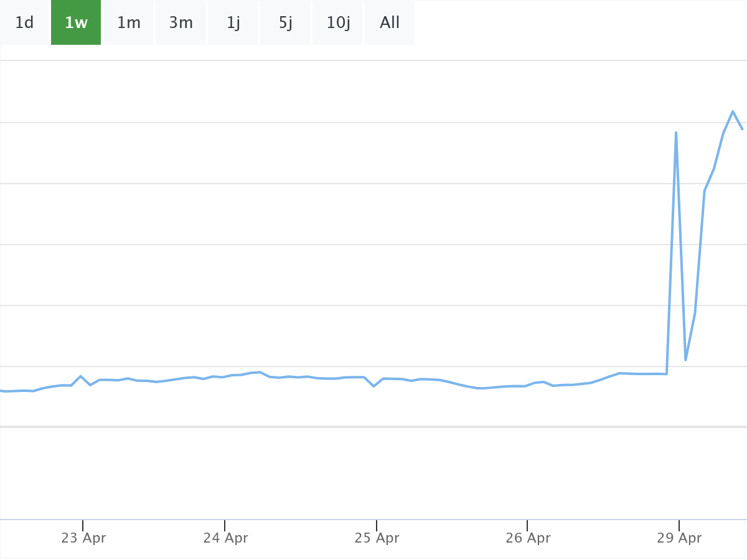Click the small line dip at 25 Apr
This screenshot has width=747, height=560.
pyautogui.click(x=374, y=386)
